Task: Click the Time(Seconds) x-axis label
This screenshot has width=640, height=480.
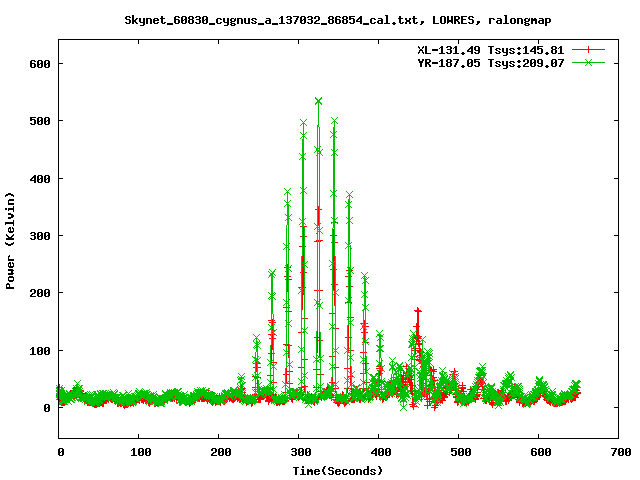Action: [x=338, y=471]
